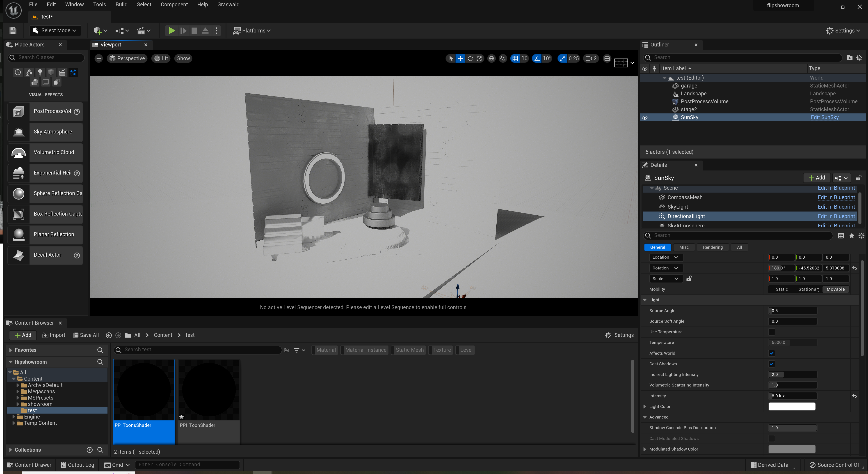Screen dimensions: 868x474
Task: Open the Outliner settings gear
Action: pyautogui.click(x=859, y=58)
